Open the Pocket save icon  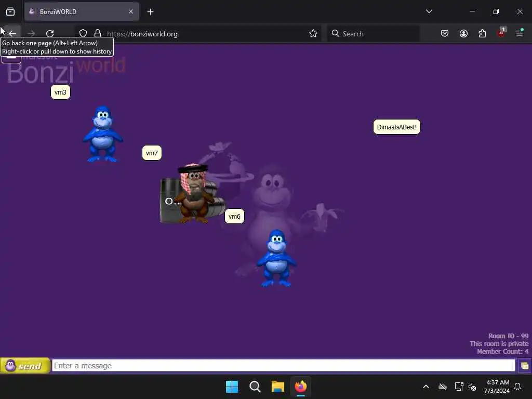[445, 33]
